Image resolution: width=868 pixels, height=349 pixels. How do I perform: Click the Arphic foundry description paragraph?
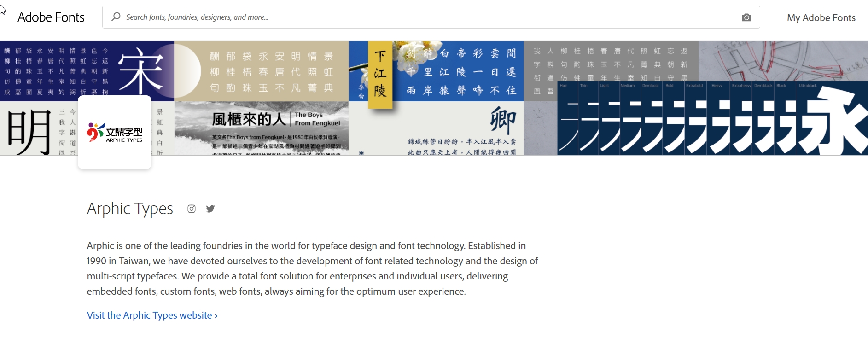coord(312,268)
